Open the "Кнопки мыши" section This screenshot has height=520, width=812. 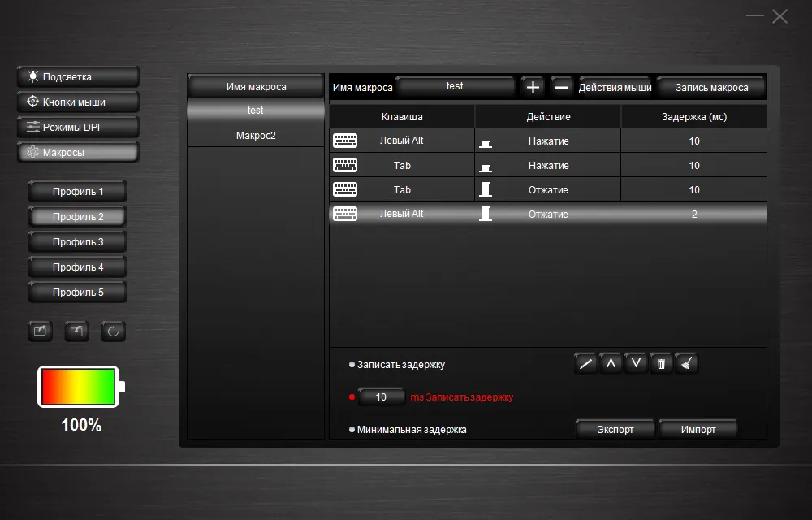click(78, 102)
